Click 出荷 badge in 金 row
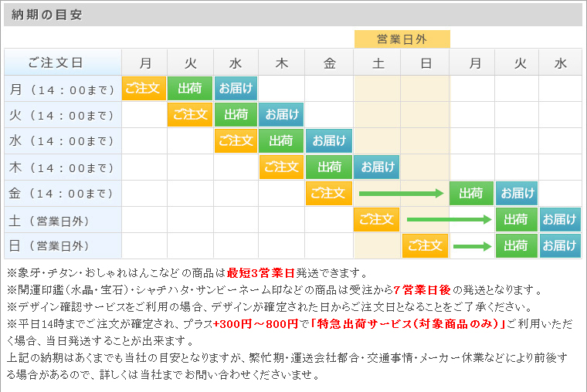 pyautogui.click(x=471, y=193)
